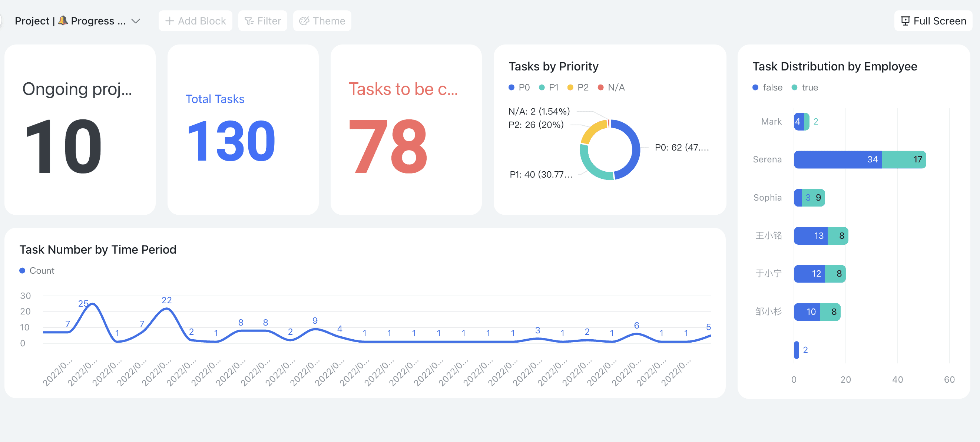
Task: Expand the dashboard title dropdown chevron
Action: coord(136,21)
